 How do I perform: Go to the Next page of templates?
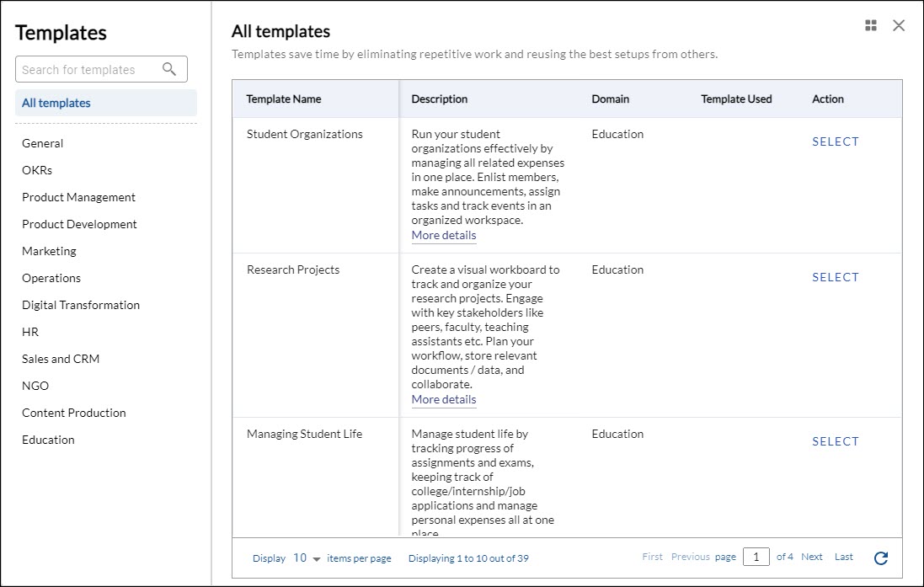click(x=811, y=557)
